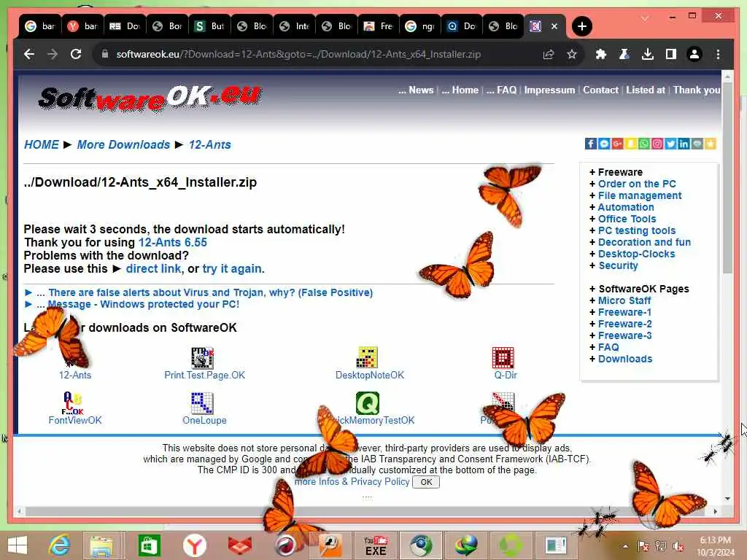Open the File management category
Screen dimensions: 747x560
coord(639,195)
